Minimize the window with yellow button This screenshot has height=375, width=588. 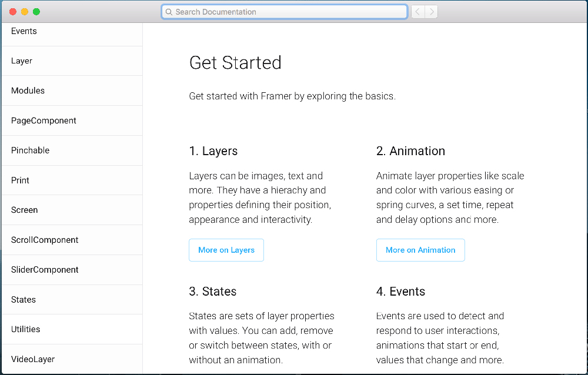point(25,12)
